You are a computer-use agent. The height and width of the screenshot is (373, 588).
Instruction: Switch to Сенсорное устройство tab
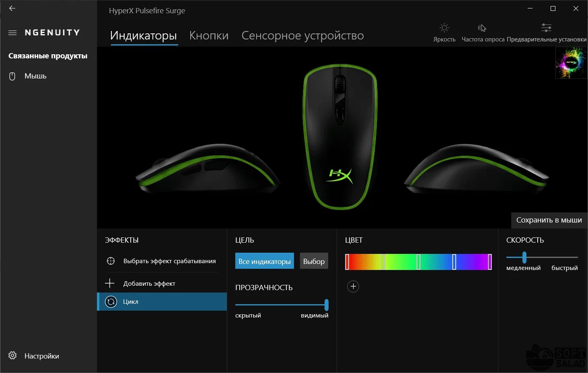pyautogui.click(x=302, y=35)
